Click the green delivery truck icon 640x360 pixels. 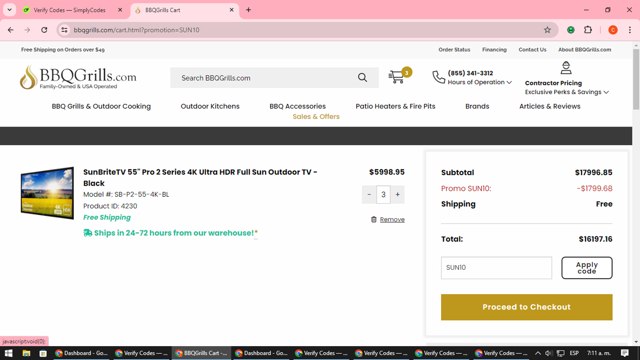tap(87, 233)
